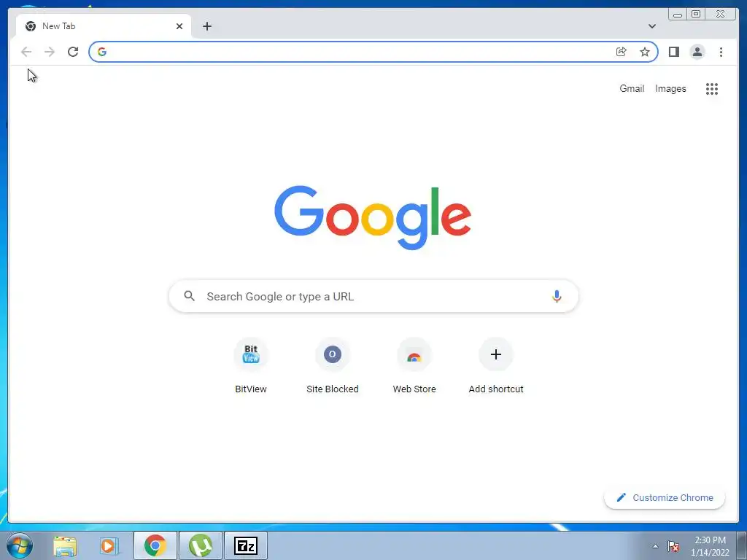747x560 pixels.
Task: Show hidden tray icons arrow
Action: tap(656, 546)
